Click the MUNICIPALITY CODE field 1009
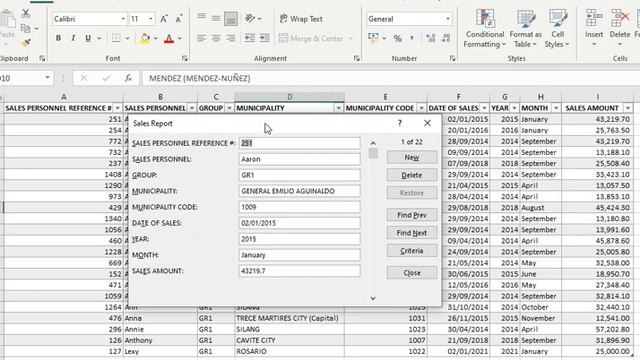Screen dimensions: 640x360 pyautogui.click(x=299, y=207)
